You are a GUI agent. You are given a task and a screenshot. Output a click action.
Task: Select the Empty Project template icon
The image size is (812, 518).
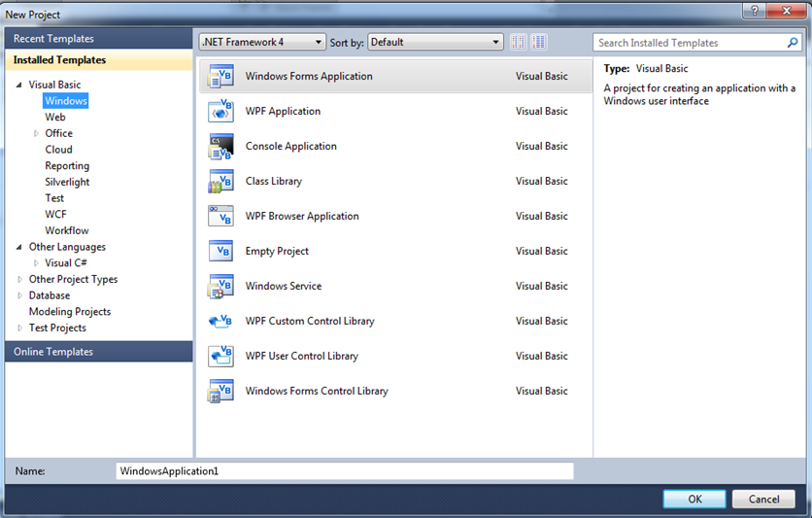click(x=220, y=252)
